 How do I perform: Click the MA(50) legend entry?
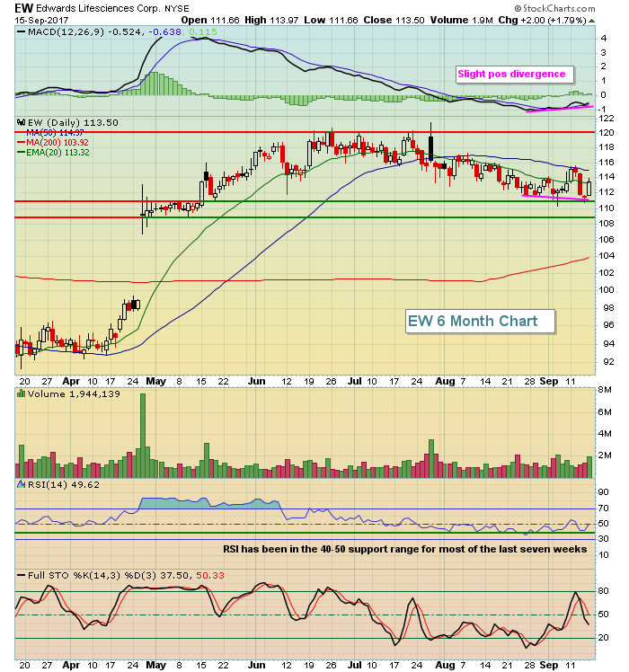coord(55,133)
